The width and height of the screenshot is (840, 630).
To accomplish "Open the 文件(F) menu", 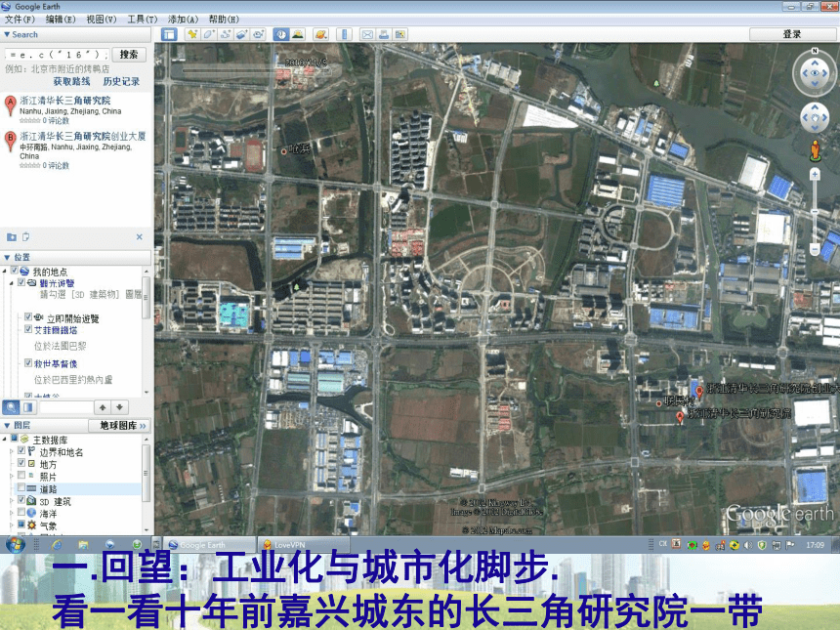I will (20, 20).
